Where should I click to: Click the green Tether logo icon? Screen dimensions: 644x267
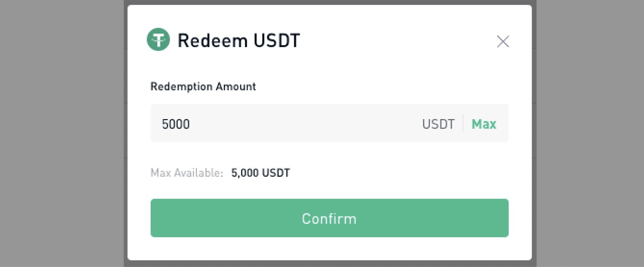[158, 40]
